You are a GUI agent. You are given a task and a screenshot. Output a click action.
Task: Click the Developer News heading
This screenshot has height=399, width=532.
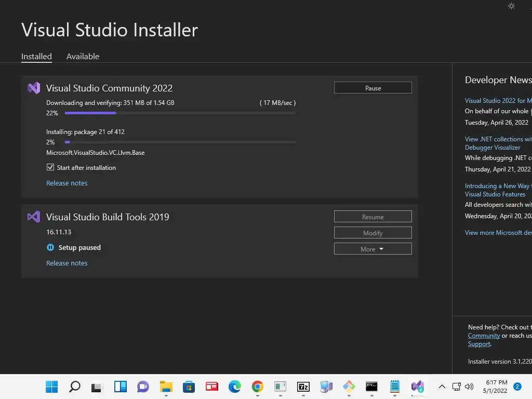[x=498, y=80]
